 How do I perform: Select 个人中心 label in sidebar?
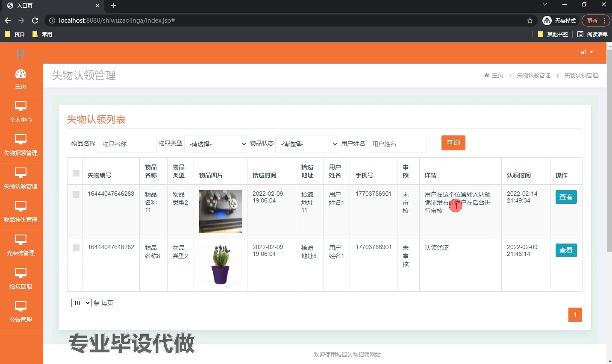pyautogui.click(x=21, y=120)
